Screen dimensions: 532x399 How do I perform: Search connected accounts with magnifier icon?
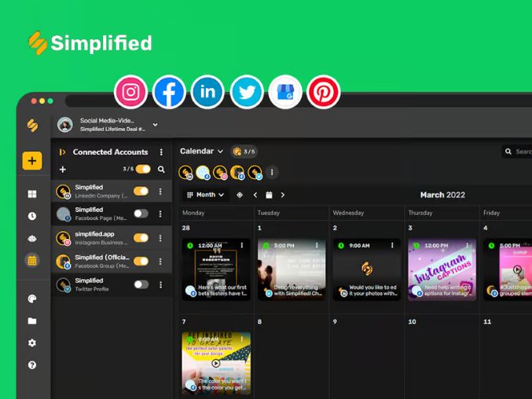161,169
